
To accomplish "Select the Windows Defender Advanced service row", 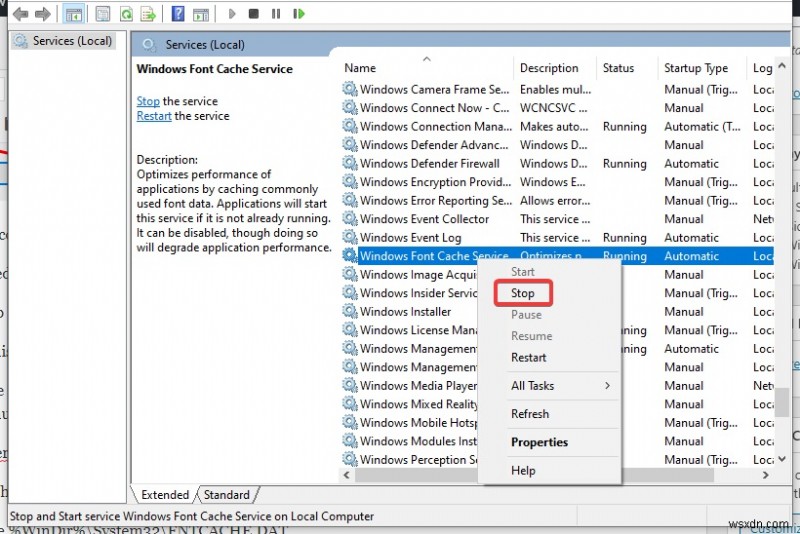I will 558,145.
